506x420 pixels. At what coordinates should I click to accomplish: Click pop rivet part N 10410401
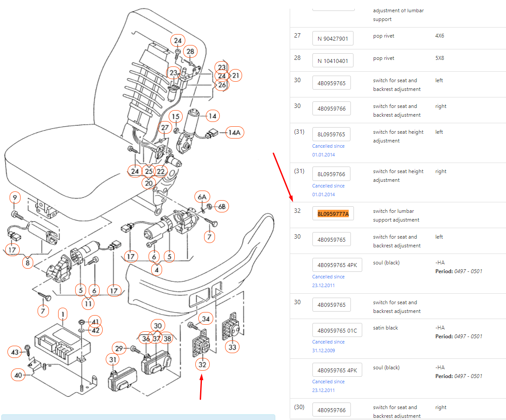333,60
